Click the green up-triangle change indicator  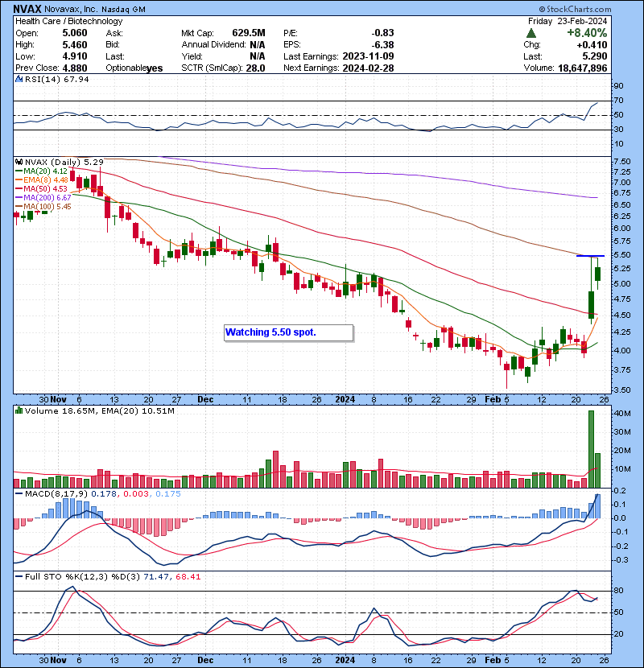[530, 33]
